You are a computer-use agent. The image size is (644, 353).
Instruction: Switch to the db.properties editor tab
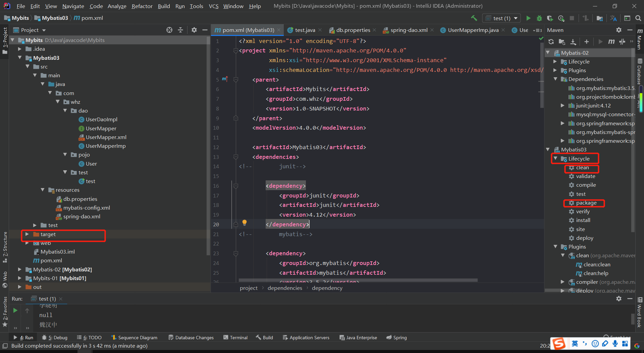(x=353, y=30)
